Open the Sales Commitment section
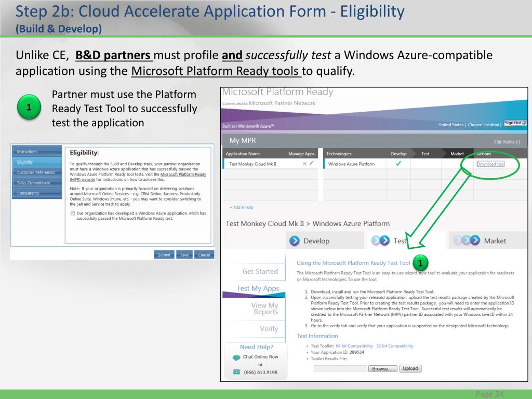The height and width of the screenshot is (399, 532). pos(37,183)
